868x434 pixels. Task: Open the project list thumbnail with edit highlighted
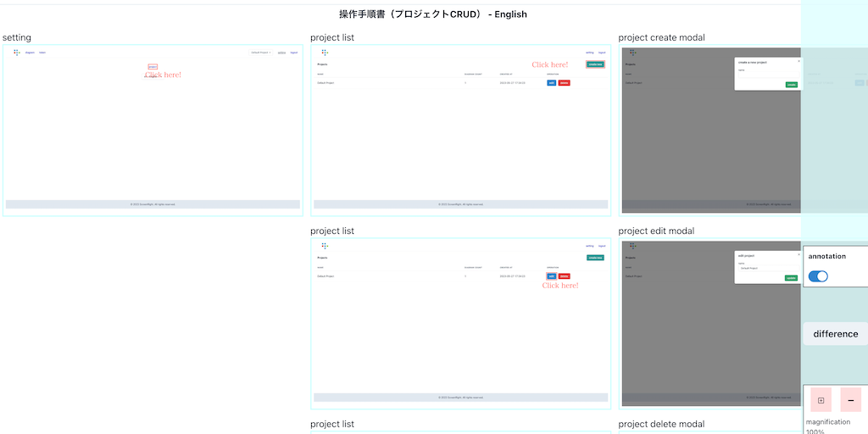coord(460,324)
